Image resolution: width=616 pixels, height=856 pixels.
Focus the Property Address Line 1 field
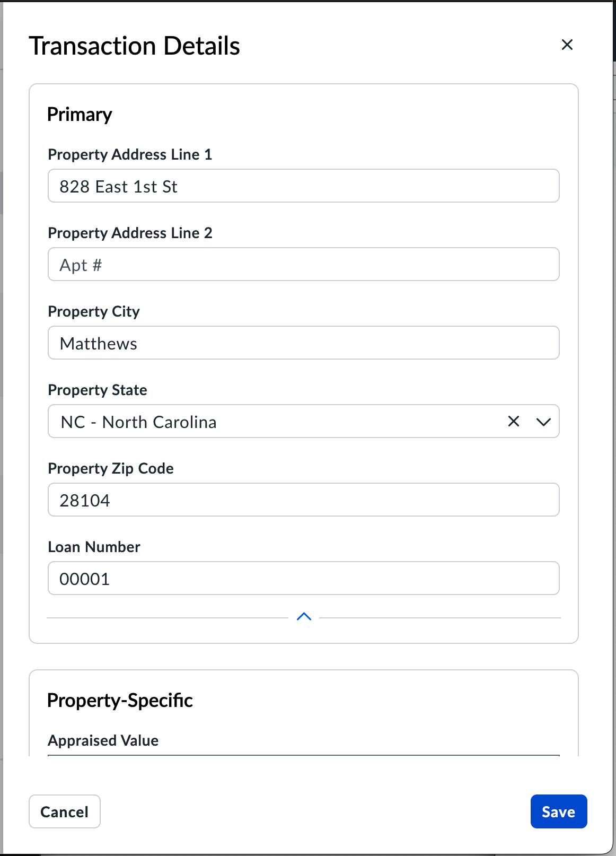303,186
